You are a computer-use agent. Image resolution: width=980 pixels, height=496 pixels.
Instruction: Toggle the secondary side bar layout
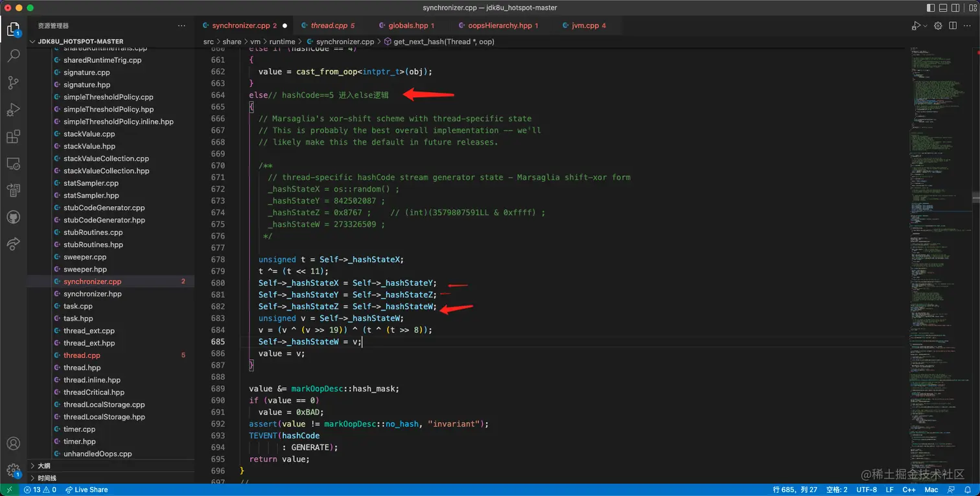(957, 8)
